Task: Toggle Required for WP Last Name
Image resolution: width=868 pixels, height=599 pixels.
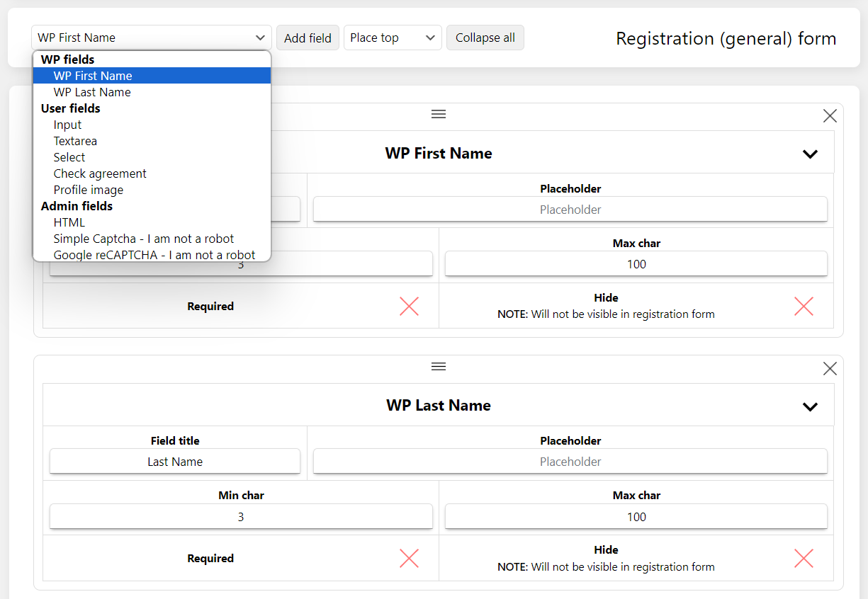Action: pos(409,559)
